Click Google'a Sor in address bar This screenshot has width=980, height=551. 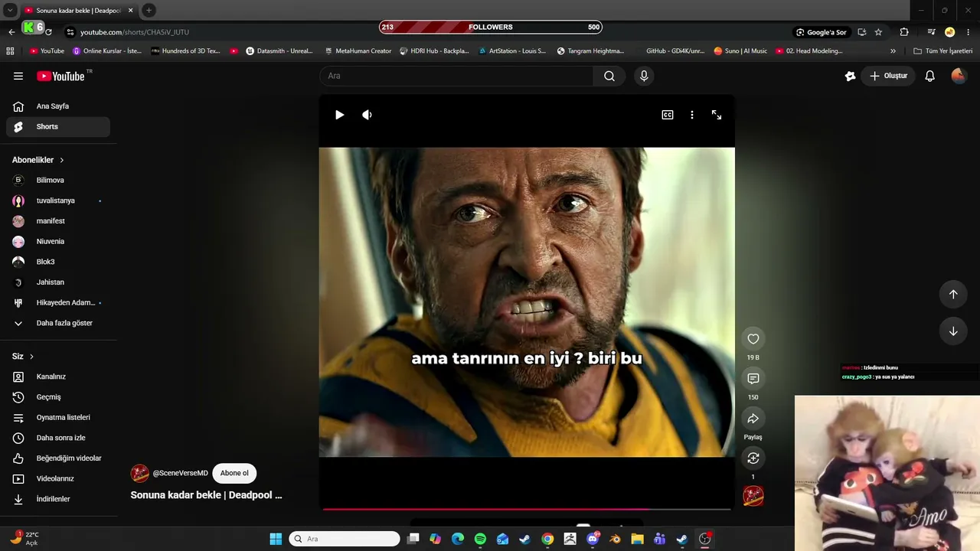pyautogui.click(x=821, y=32)
